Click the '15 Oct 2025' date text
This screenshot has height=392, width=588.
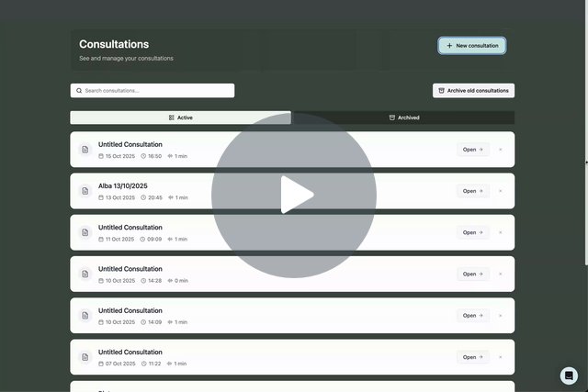click(x=120, y=156)
